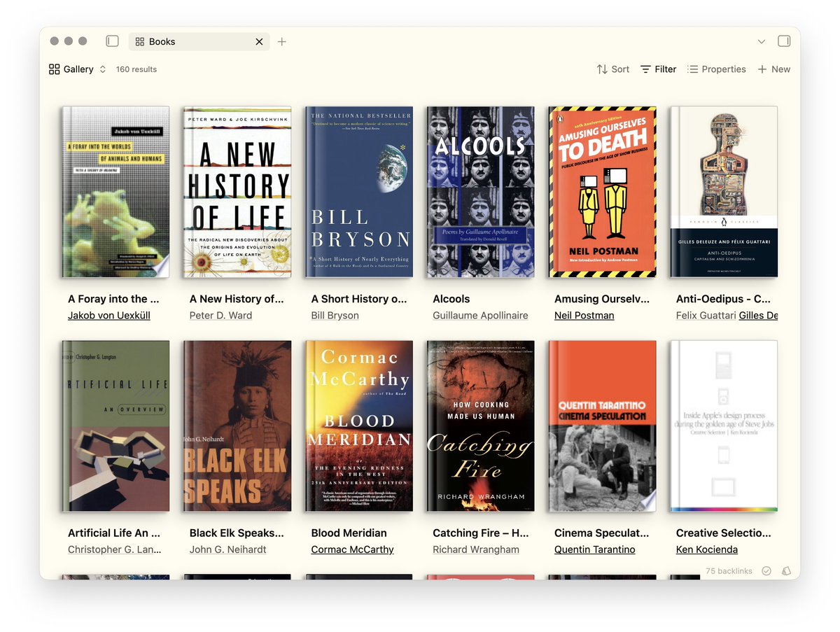Click author text 'Guillaume Apollinaire'
Screen dimensions: 840x632
480,316
